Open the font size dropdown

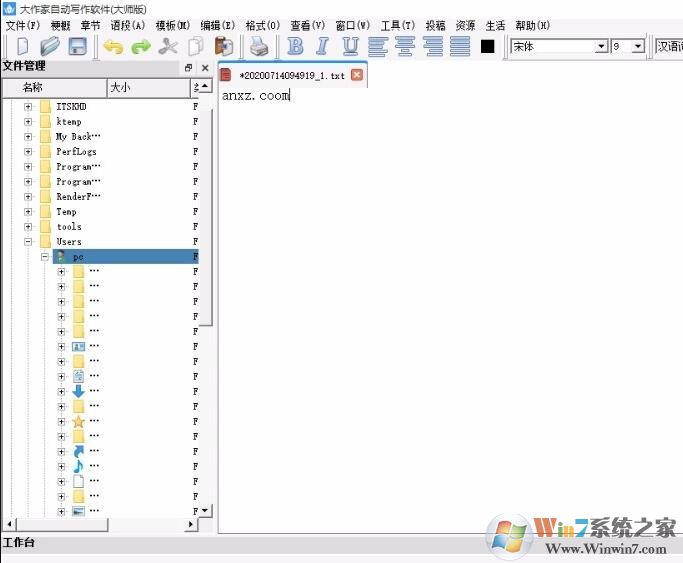point(638,46)
